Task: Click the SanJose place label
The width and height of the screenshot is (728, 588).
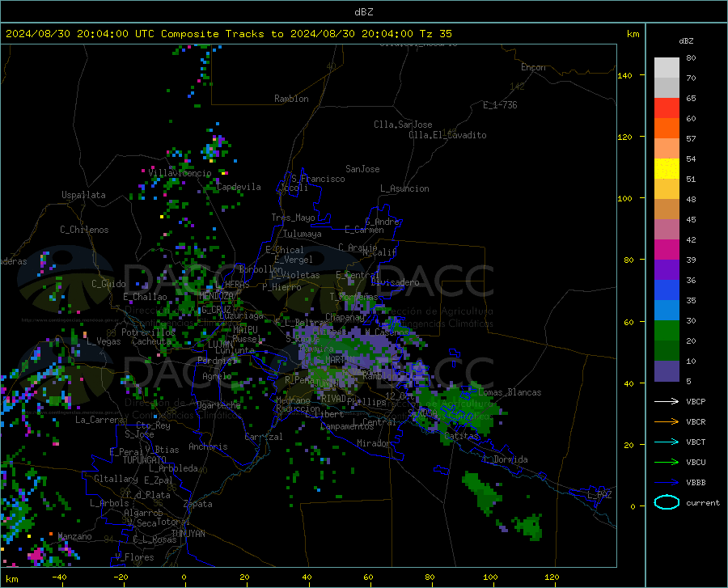Action: [362, 169]
